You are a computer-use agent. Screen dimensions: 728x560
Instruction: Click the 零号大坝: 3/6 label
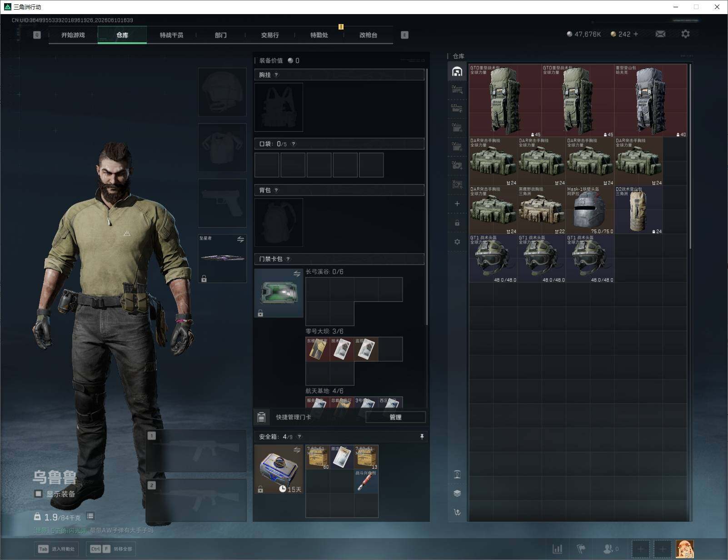324,331
